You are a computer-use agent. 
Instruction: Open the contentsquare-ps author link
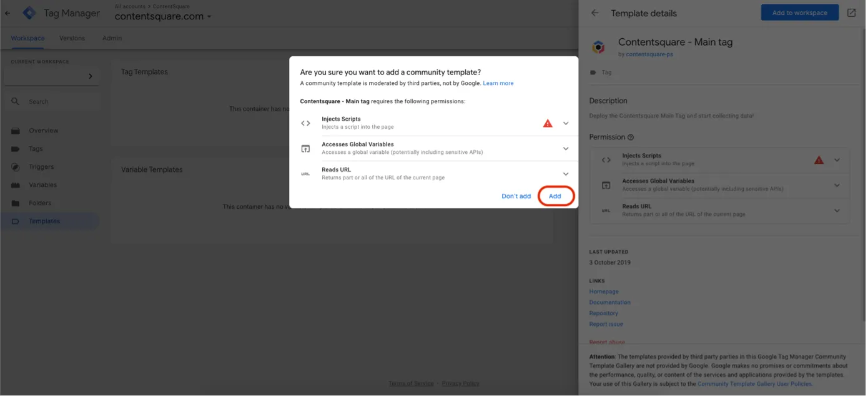649,54
